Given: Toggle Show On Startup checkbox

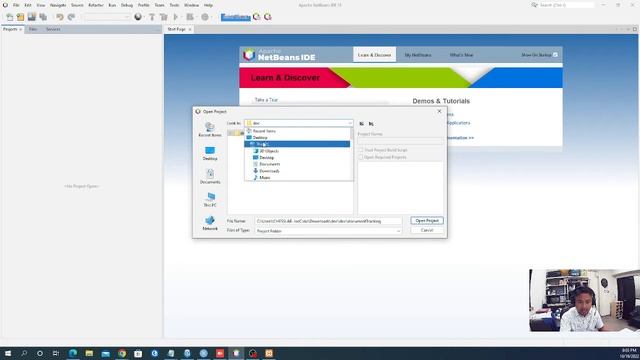Looking at the screenshot, I should tap(555, 55).
